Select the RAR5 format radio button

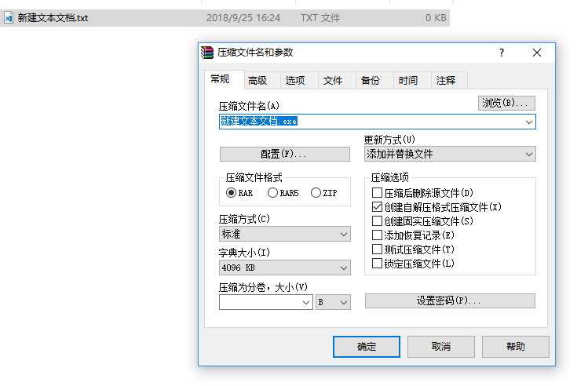point(272,193)
